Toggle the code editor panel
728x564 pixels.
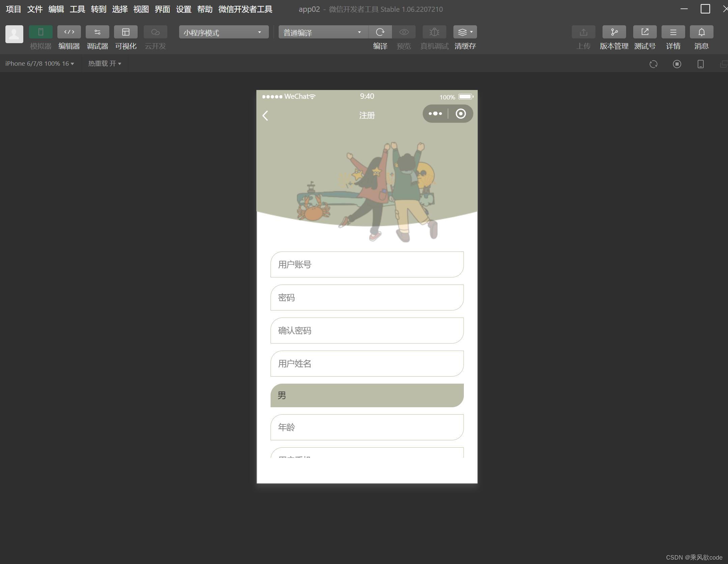point(69,32)
